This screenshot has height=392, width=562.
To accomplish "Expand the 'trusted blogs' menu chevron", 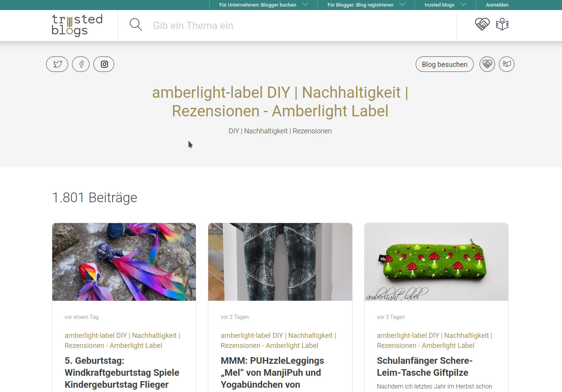I will (x=463, y=5).
